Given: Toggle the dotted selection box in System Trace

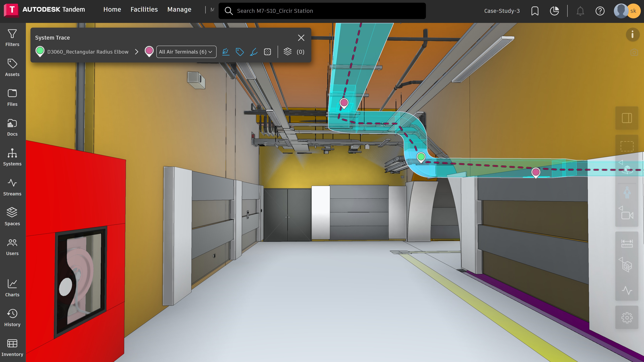Looking at the screenshot, I should [x=267, y=52].
